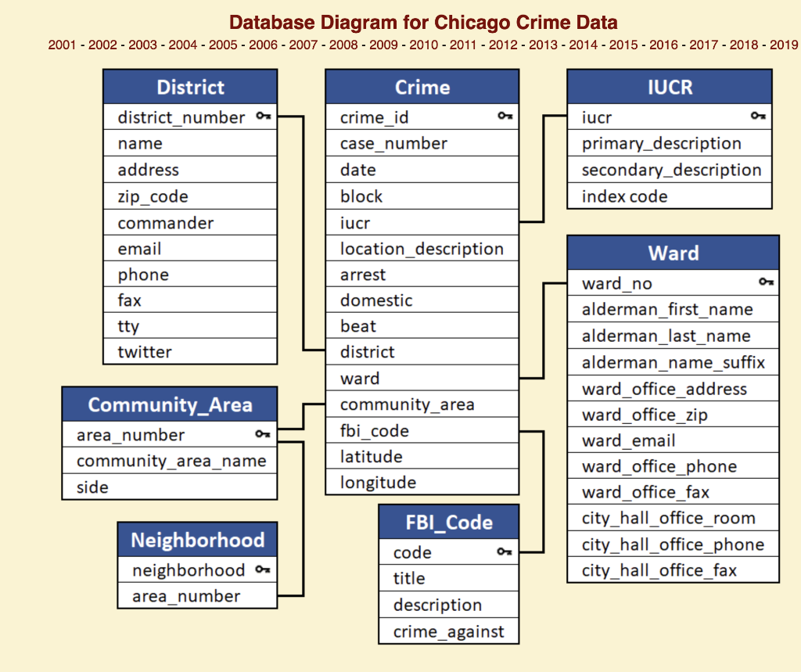The width and height of the screenshot is (801, 672).
Task: Follow the 2014 year link
Action: point(583,45)
